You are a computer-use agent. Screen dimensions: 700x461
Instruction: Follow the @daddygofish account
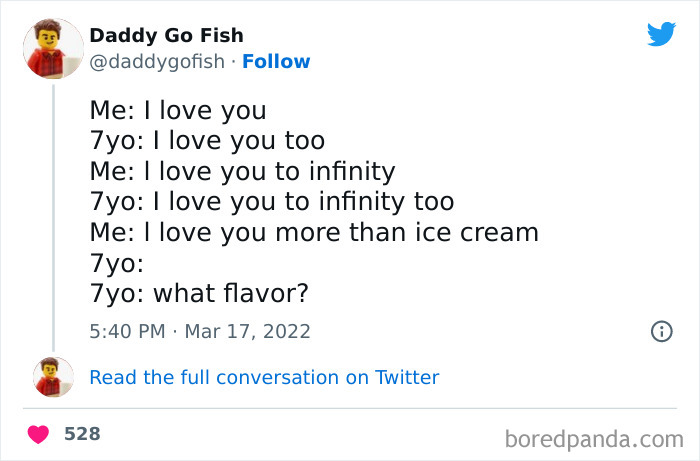coord(276,62)
